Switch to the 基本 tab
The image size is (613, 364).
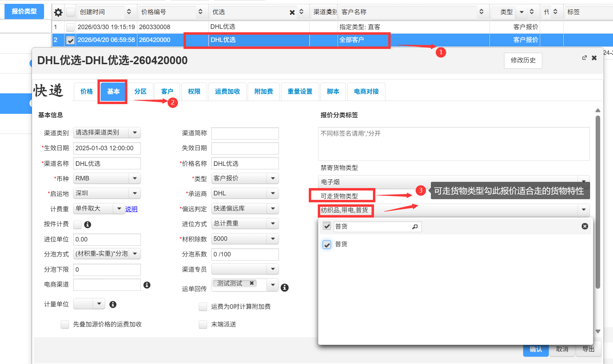113,92
